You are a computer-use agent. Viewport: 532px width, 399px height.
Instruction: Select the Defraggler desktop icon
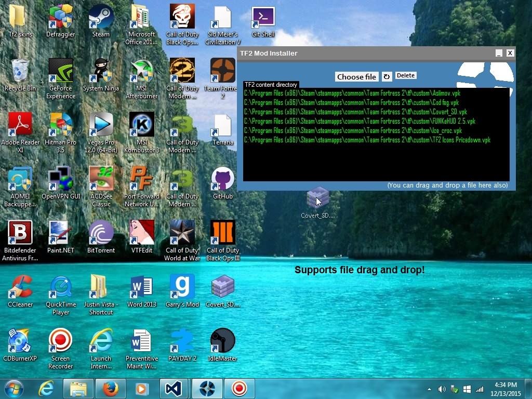tap(60, 21)
